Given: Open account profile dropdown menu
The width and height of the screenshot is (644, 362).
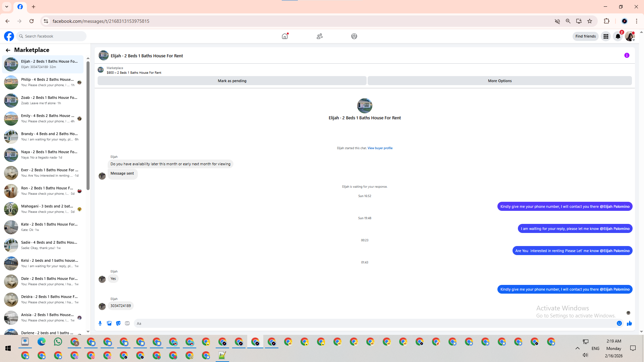Looking at the screenshot, I should pos(630,36).
